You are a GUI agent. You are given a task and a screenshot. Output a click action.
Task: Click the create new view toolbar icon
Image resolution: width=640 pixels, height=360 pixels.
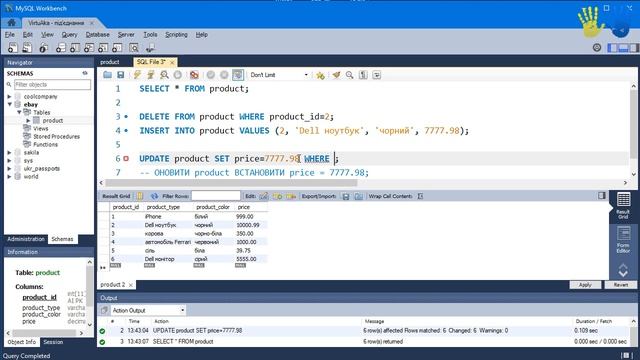(89, 48)
